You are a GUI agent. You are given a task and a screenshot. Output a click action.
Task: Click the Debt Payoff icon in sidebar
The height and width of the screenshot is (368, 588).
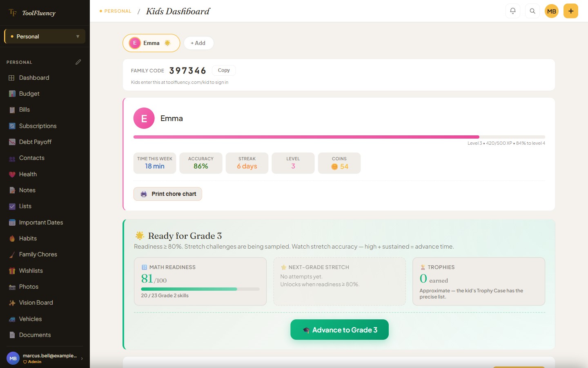point(12,142)
